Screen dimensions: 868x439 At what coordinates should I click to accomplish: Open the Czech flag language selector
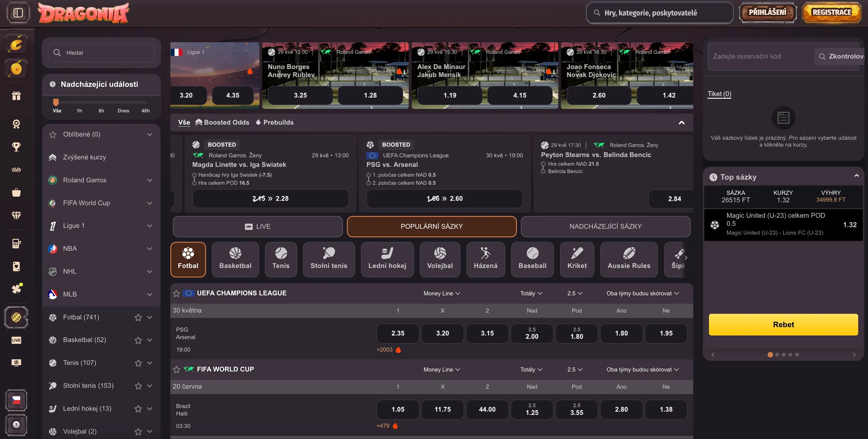(16, 400)
